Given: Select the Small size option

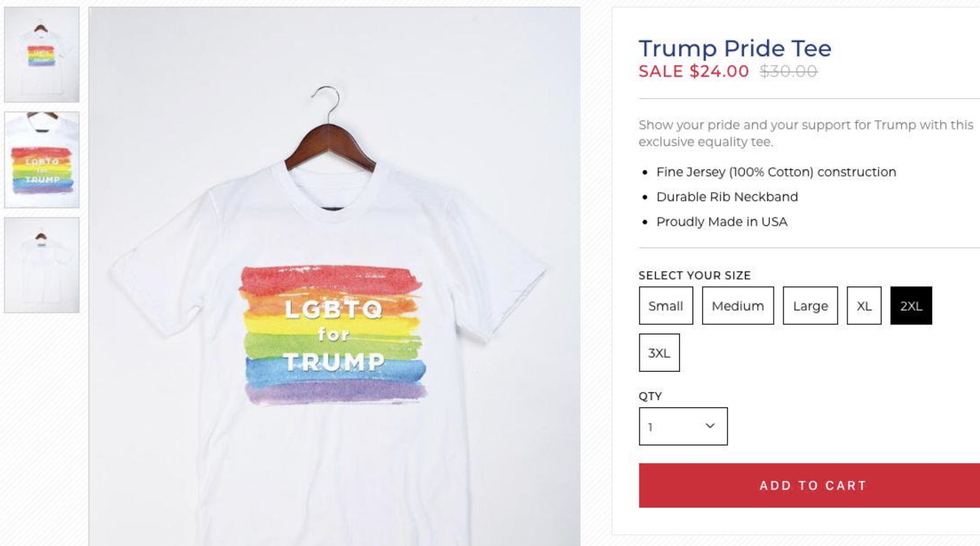Looking at the screenshot, I should point(666,305).
